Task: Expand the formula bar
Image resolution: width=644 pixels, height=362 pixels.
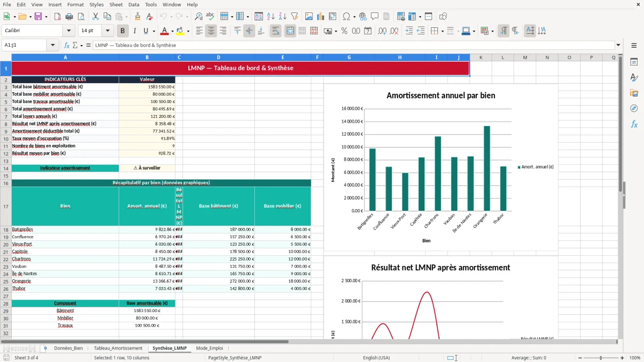Action: [x=618, y=46]
